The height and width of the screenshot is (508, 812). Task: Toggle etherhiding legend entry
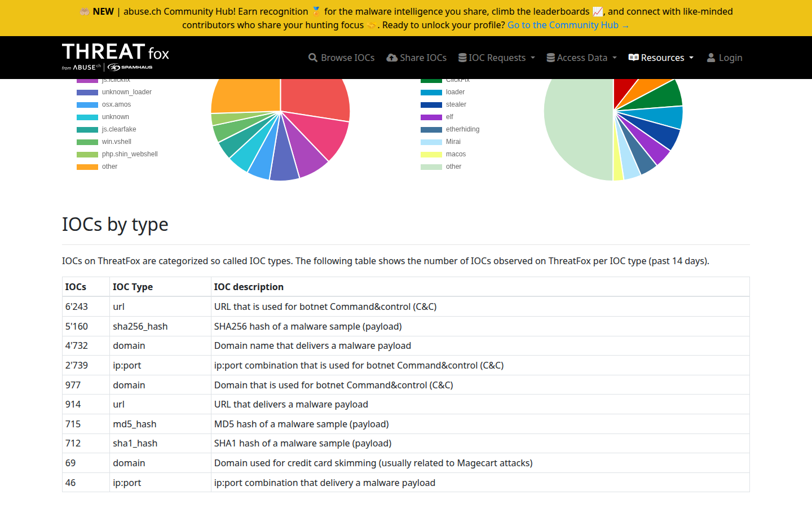point(450,129)
